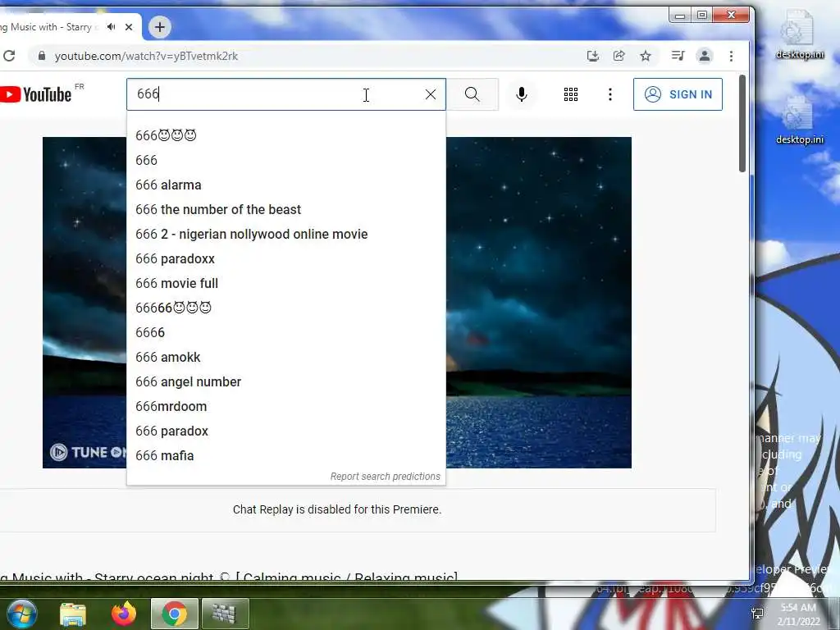840x630 pixels.
Task: Choose the plain '666' suggestion
Action: pos(286,160)
